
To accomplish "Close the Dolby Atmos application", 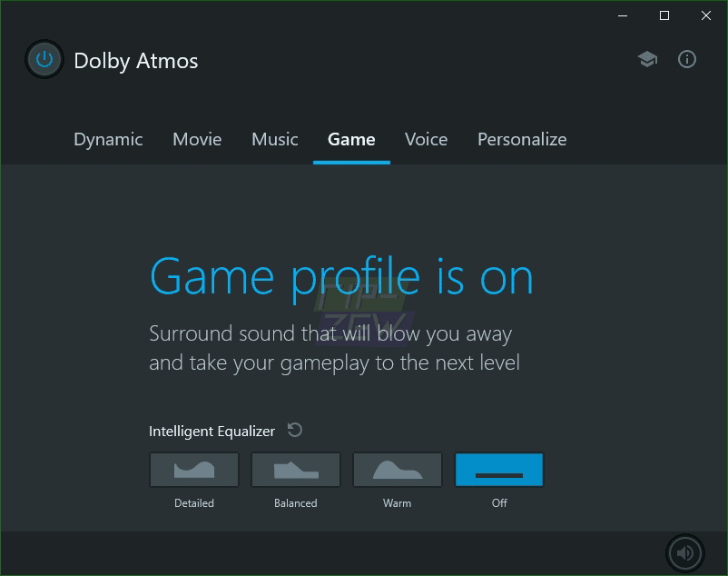I will (x=705, y=15).
